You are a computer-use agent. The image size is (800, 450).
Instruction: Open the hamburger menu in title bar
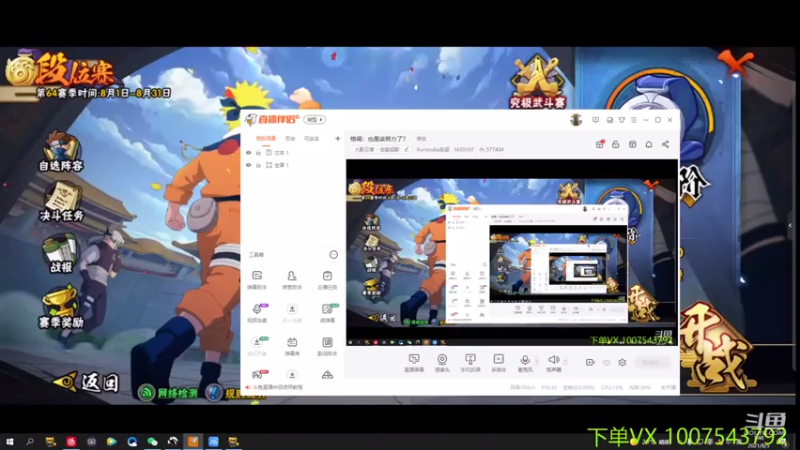pyautogui.click(x=634, y=120)
